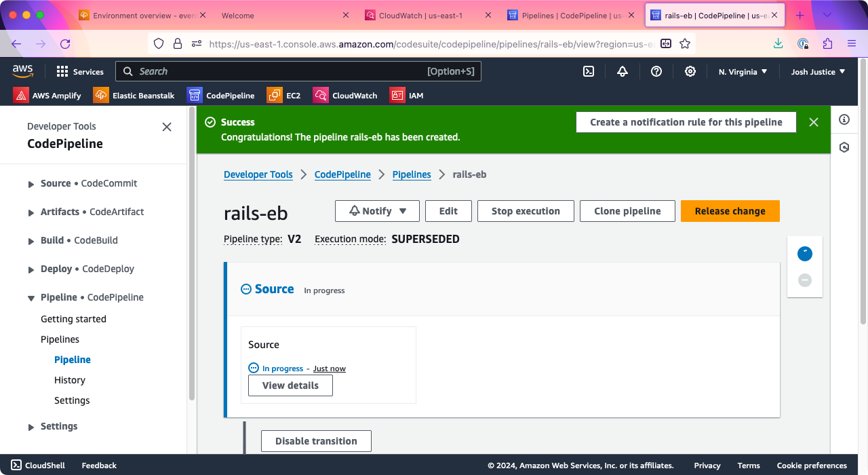The image size is (868, 475).
Task: Click the orange Release change button
Action: 730,211
